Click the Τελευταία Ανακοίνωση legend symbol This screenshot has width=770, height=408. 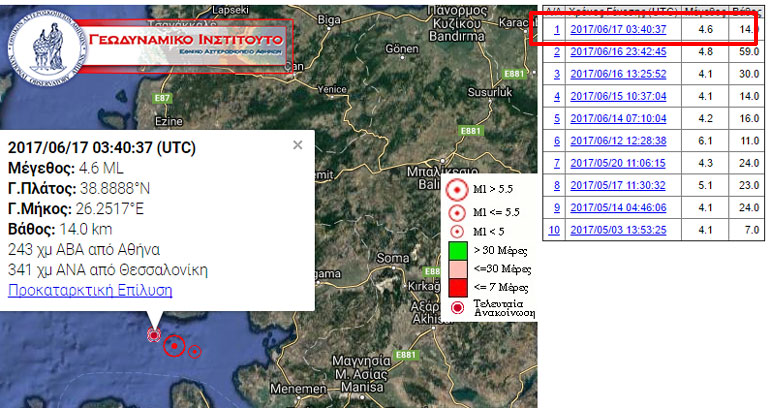pyautogui.click(x=457, y=307)
